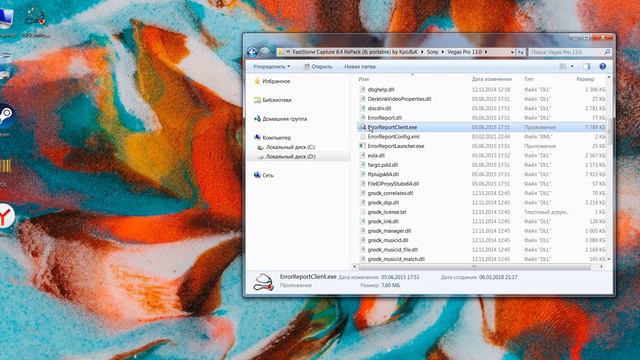This screenshot has width=640, height=360.
Task: Click the Sony breadcrumb in address bar
Action: point(432,52)
